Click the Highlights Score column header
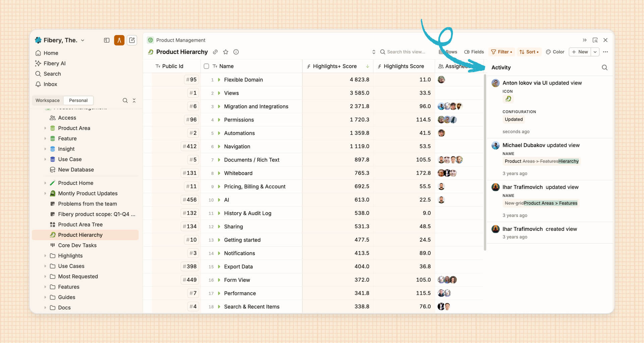 pyautogui.click(x=404, y=66)
